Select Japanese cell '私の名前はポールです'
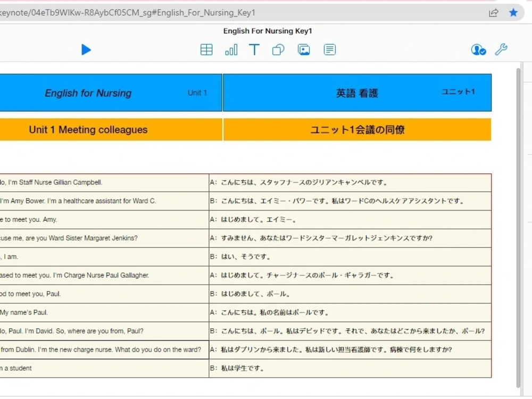This screenshot has width=532, height=399. 350,312
